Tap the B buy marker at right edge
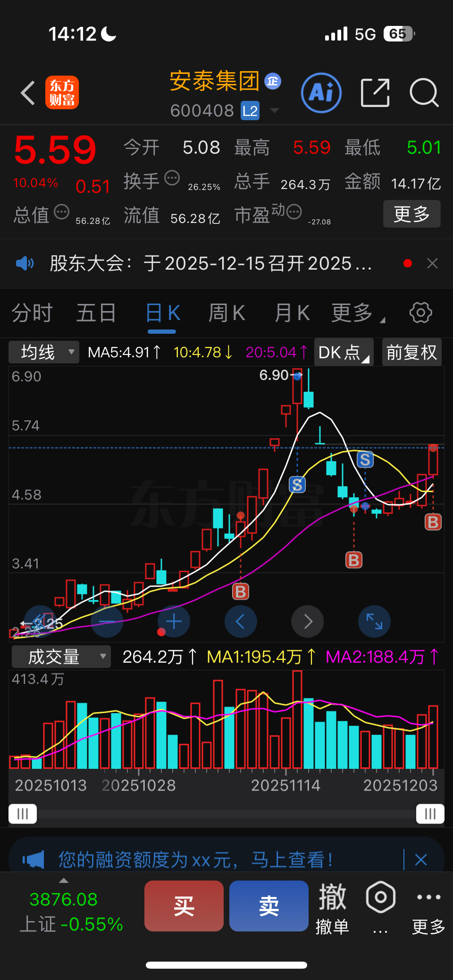Viewport: 453px width, 980px height. 433,522
